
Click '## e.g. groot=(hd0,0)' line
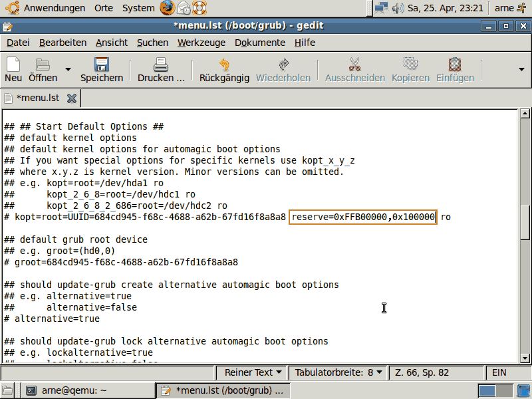tap(59, 251)
